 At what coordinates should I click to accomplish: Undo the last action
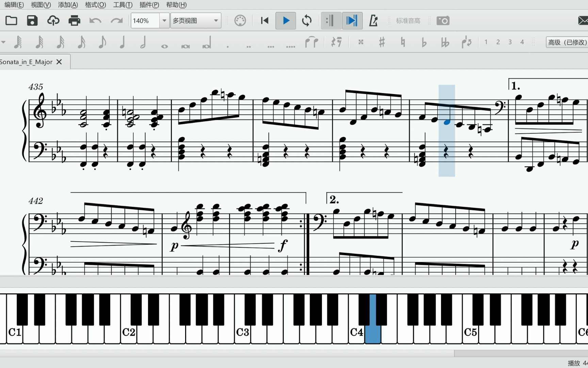pyautogui.click(x=95, y=21)
